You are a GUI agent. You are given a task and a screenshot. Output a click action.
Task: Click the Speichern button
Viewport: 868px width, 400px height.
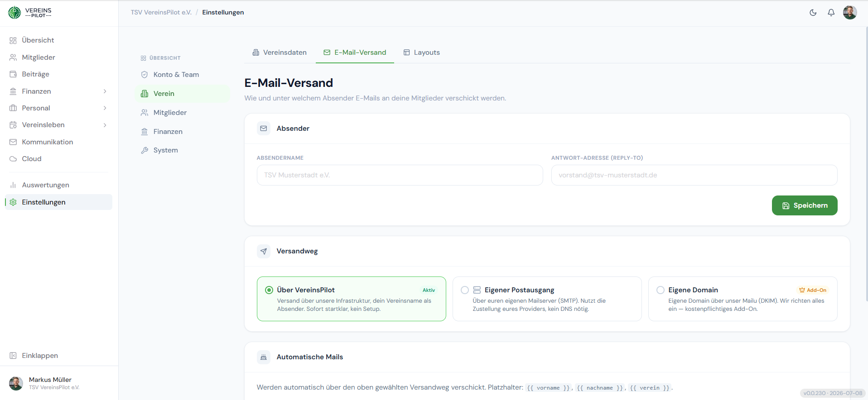(x=805, y=205)
